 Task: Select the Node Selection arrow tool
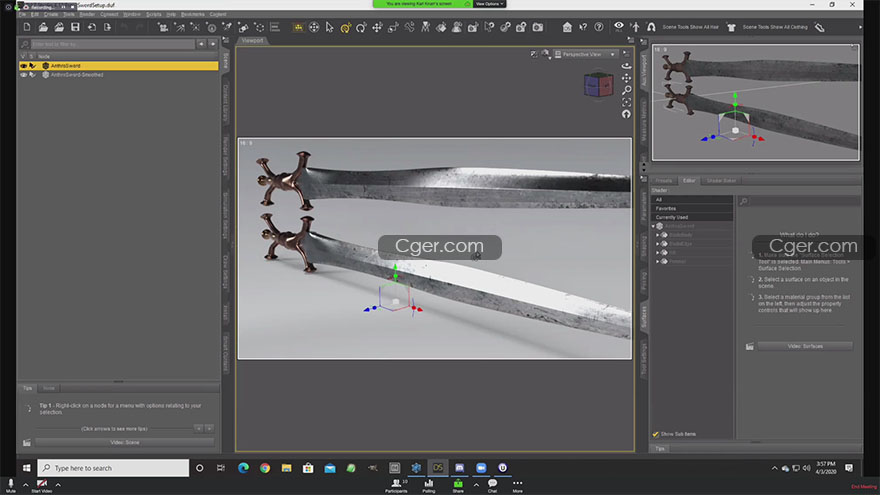pyautogui.click(x=329, y=27)
